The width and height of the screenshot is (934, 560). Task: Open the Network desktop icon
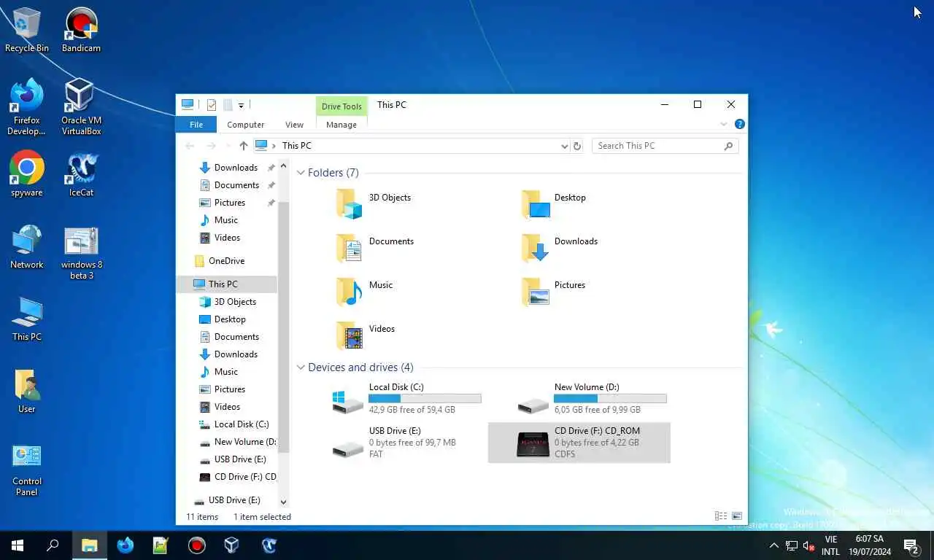click(x=27, y=246)
